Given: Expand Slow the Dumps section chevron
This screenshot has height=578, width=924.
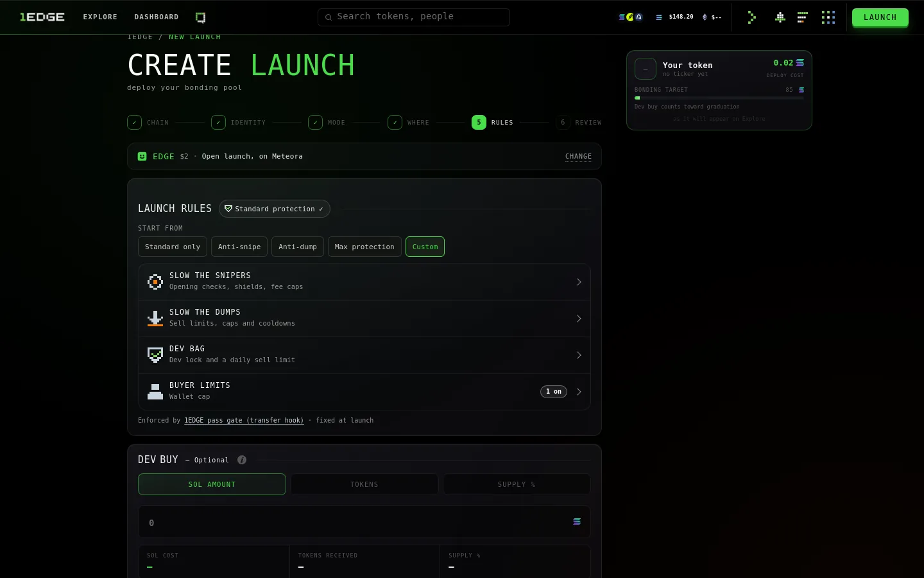Looking at the screenshot, I should tap(579, 319).
